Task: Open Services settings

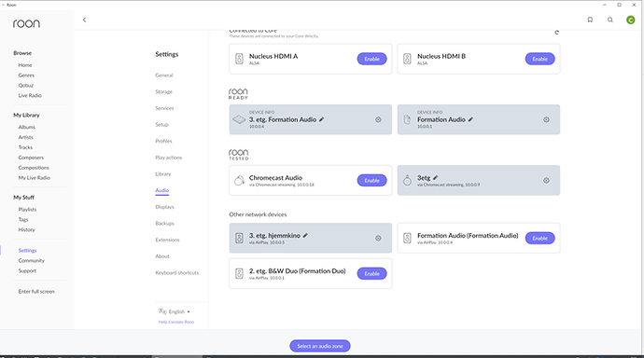Action: [164, 108]
